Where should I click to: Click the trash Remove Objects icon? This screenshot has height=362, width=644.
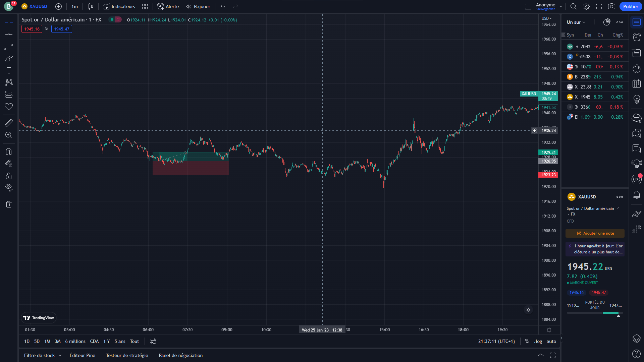click(9, 204)
